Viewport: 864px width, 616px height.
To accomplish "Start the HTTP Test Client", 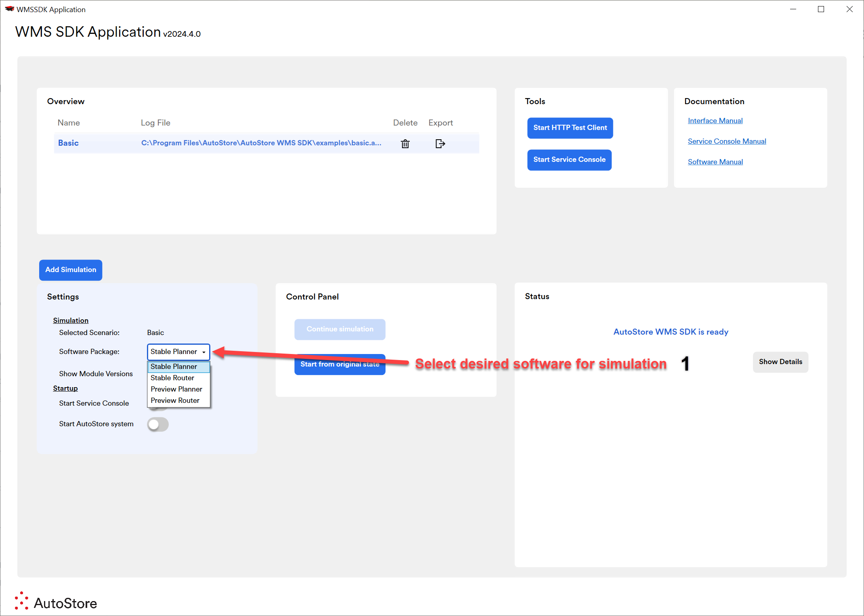I will coord(570,128).
